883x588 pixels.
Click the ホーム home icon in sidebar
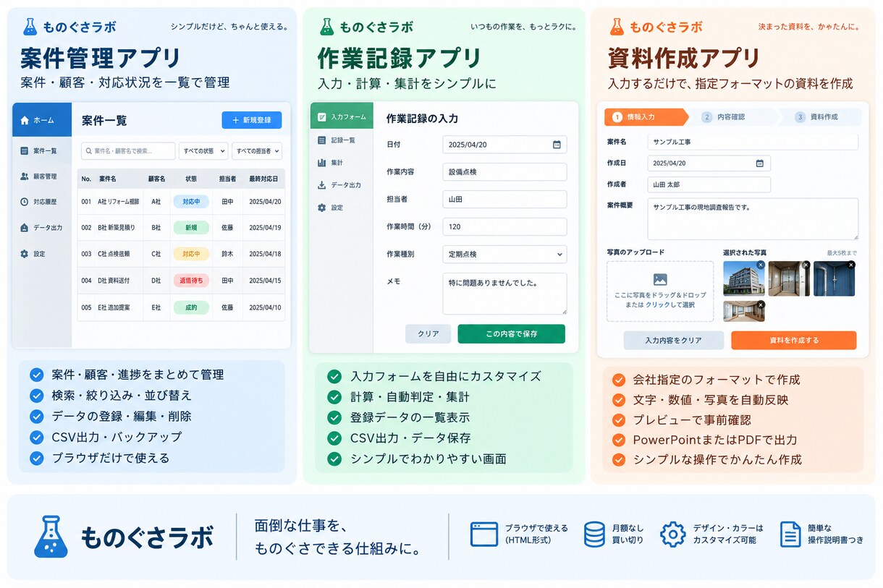tap(25, 120)
